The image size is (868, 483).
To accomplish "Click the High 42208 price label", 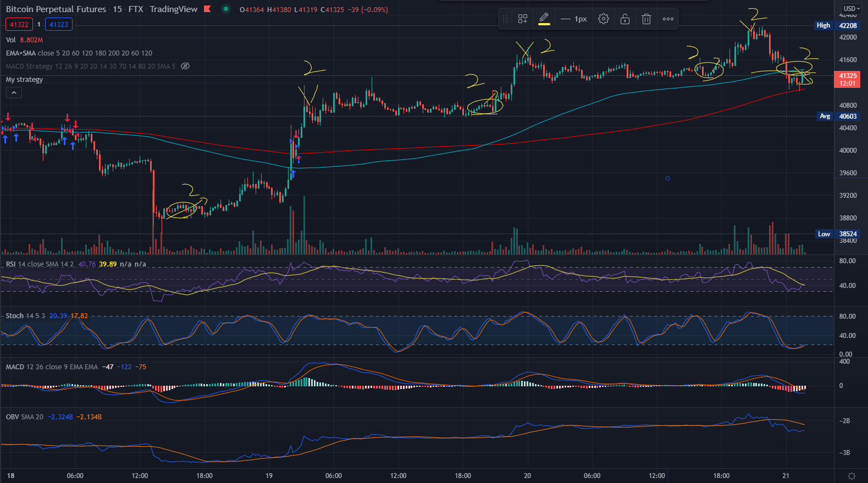I will tap(837, 25).
